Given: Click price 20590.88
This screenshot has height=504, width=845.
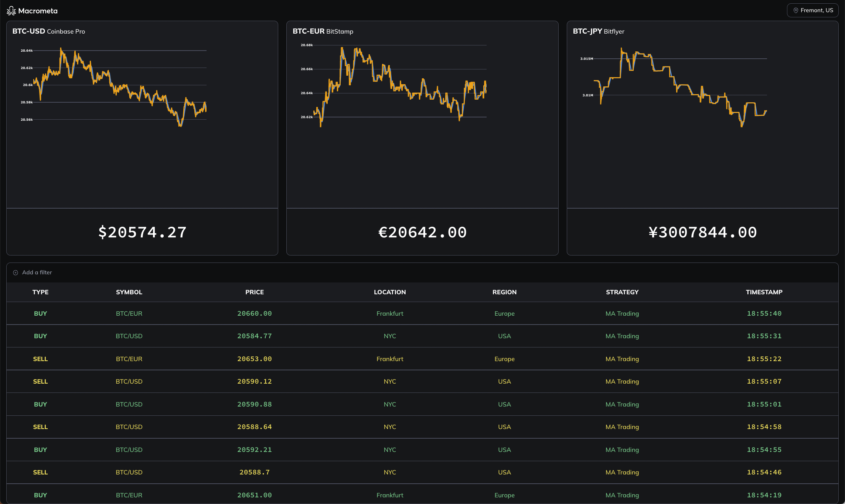Looking at the screenshot, I should click(255, 404).
